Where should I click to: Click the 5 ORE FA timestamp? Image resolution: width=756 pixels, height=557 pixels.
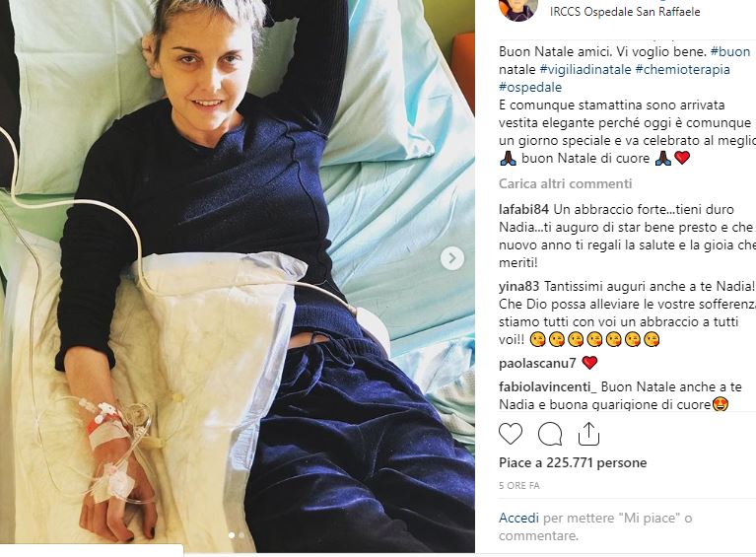pos(518,486)
